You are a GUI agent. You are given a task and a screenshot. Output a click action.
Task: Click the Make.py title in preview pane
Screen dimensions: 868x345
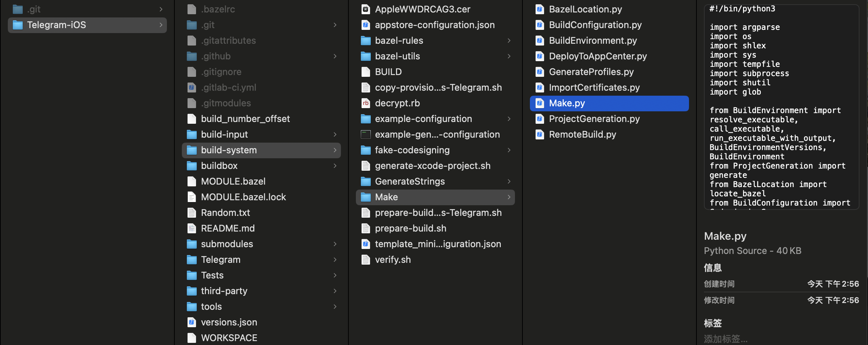[x=725, y=236]
